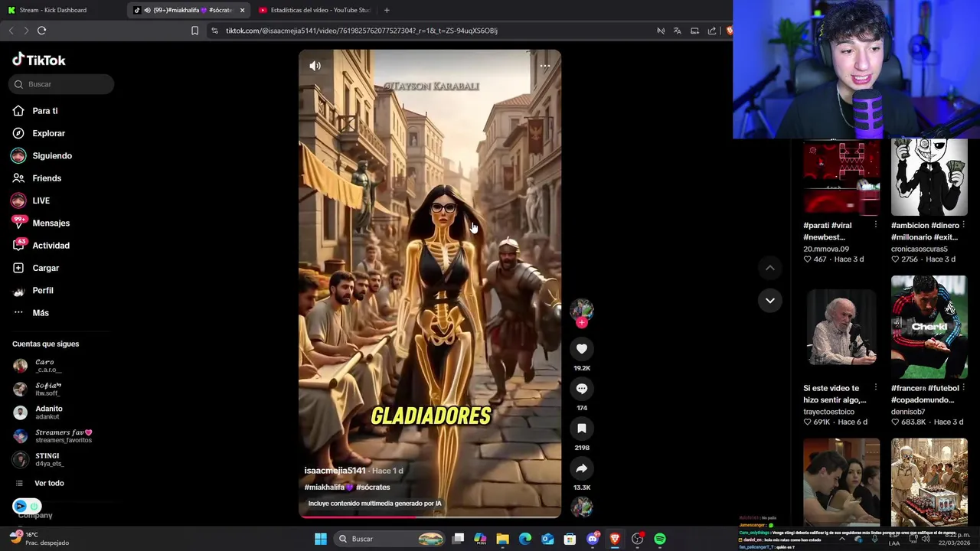
Task: Seek on the video progress bar
Action: pos(430,517)
